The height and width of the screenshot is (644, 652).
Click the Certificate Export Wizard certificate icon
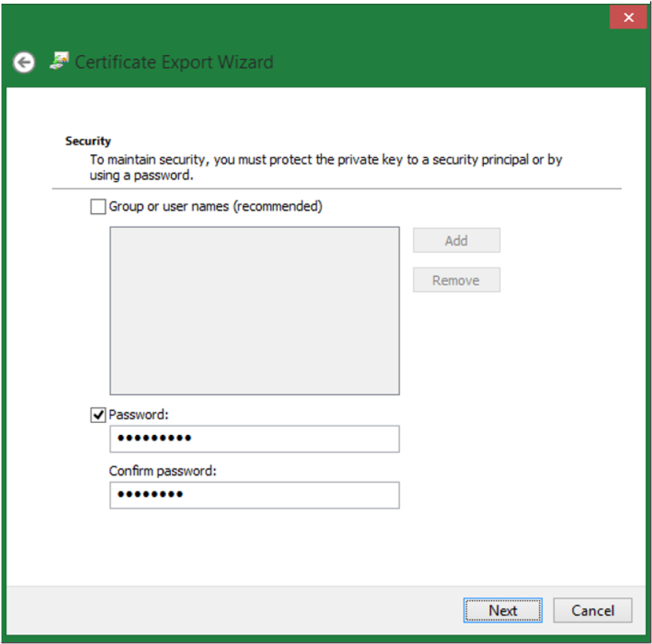(59, 61)
